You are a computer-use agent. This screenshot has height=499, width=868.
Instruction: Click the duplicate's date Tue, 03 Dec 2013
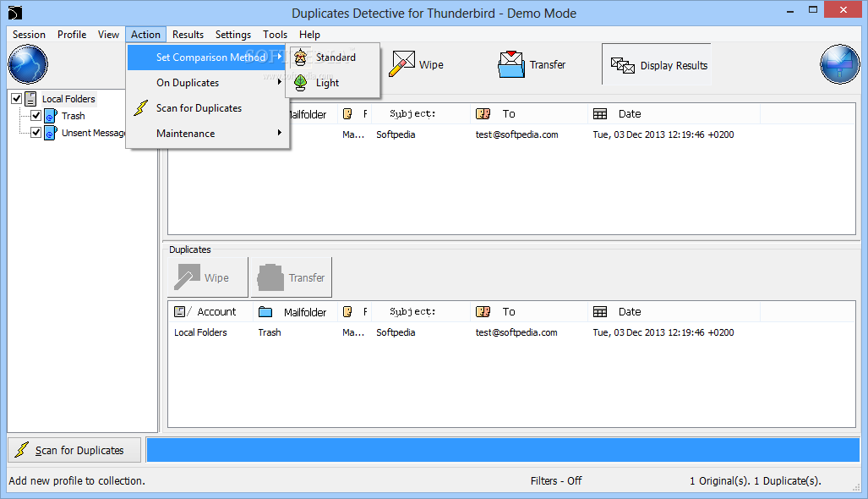663,332
